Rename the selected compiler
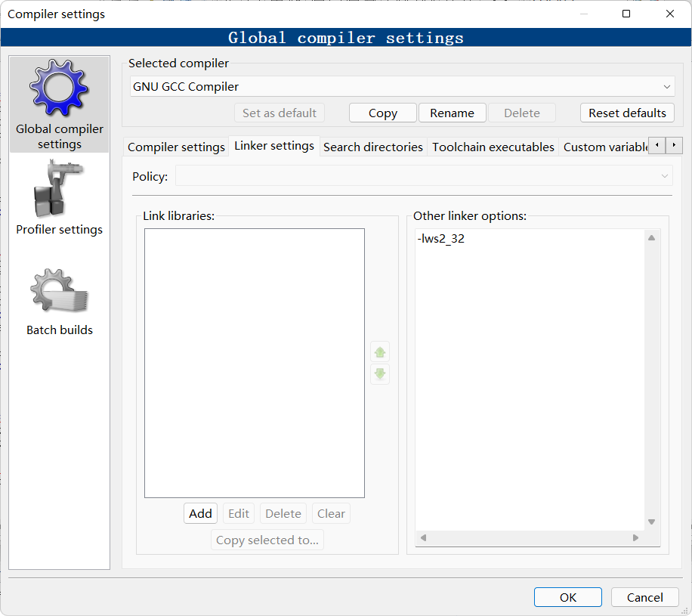 452,113
